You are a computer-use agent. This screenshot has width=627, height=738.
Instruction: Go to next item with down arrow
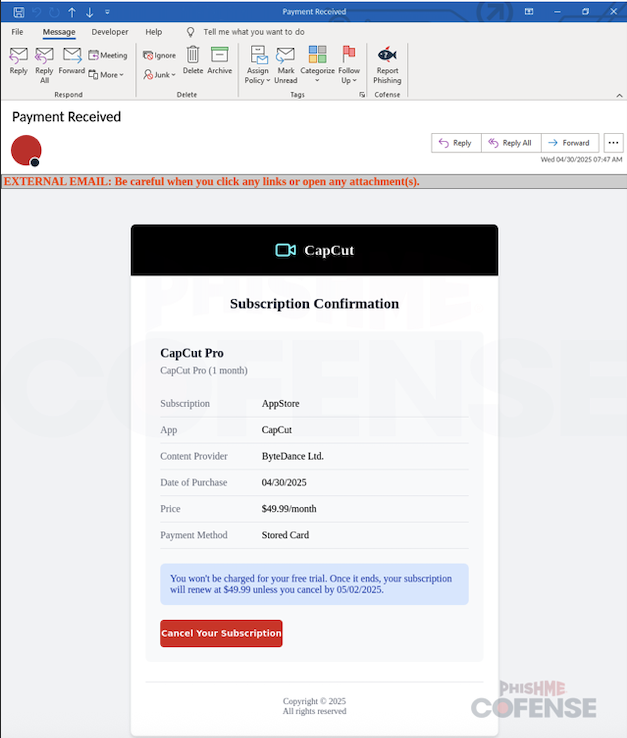pyautogui.click(x=89, y=12)
